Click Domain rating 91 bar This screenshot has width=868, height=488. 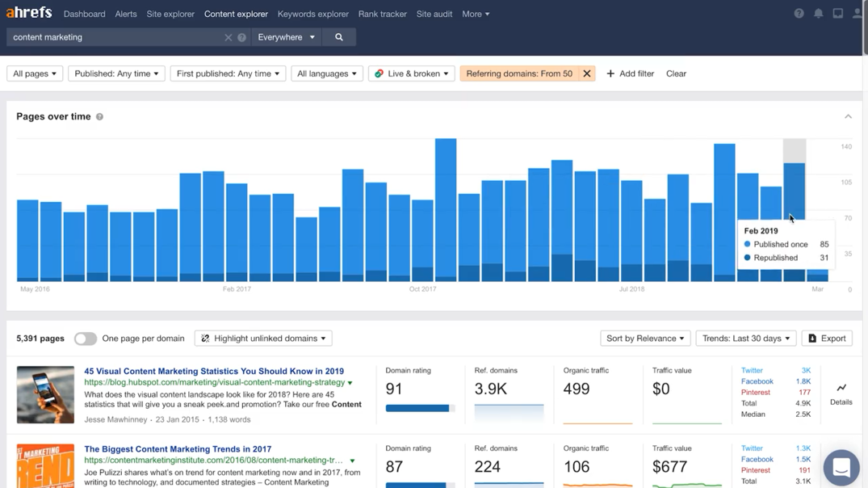coord(420,408)
